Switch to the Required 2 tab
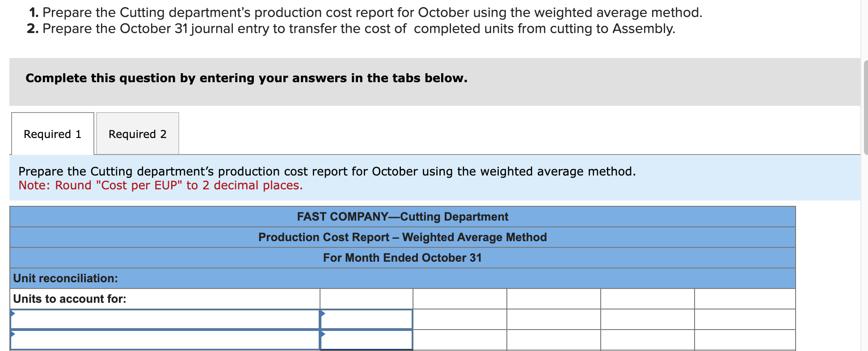Image resolution: width=868 pixels, height=351 pixels. [137, 134]
